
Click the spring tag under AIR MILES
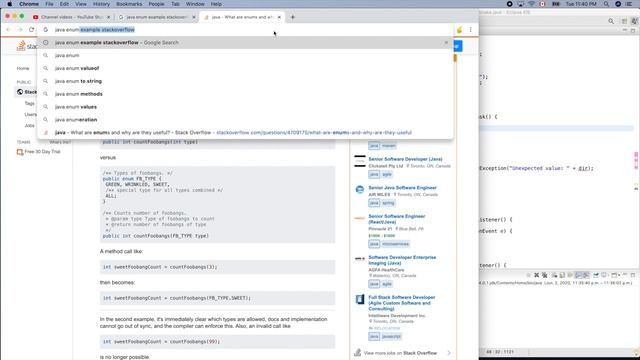[x=388, y=203]
